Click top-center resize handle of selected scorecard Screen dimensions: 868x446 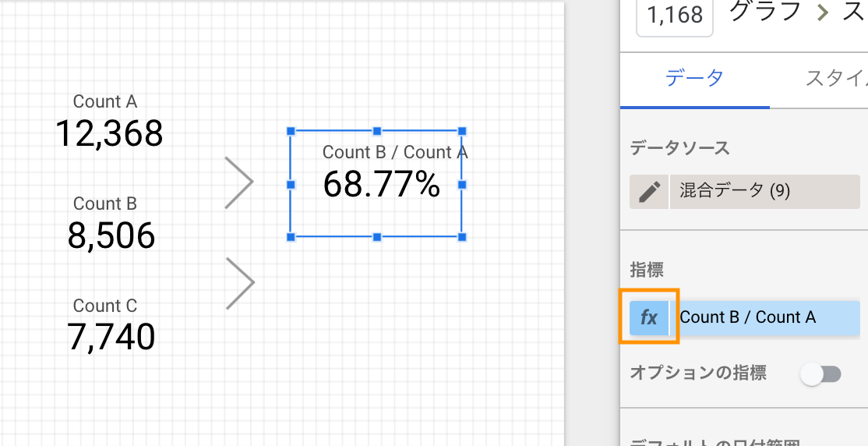click(377, 131)
